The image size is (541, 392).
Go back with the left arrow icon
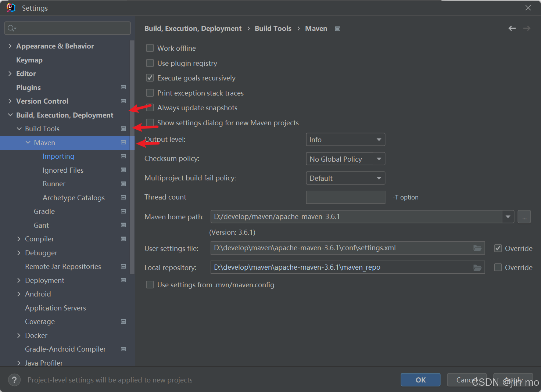tap(512, 28)
